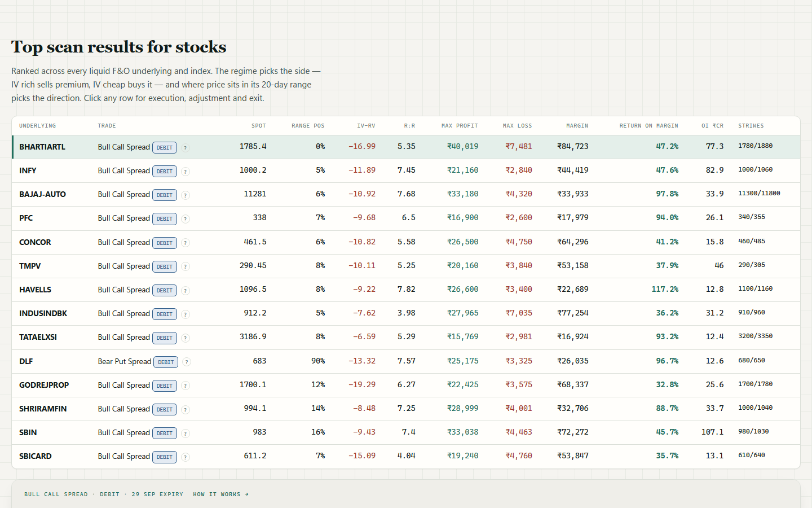Image resolution: width=812 pixels, height=508 pixels.
Task: Select the INFY underlying name
Action: point(28,170)
